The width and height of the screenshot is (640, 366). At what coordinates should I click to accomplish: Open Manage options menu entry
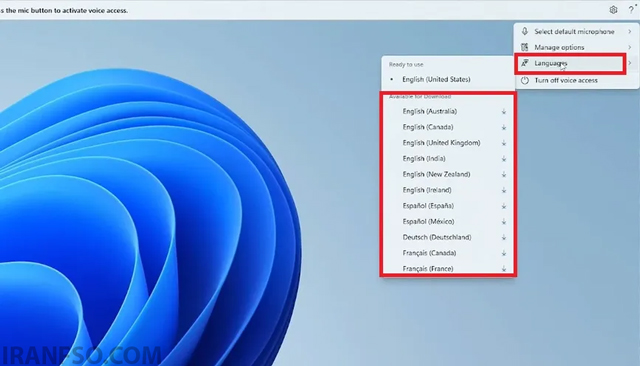coord(576,47)
